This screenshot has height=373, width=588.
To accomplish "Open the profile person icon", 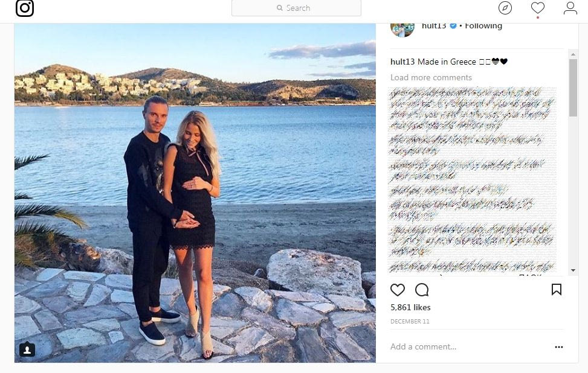I will coord(570,8).
